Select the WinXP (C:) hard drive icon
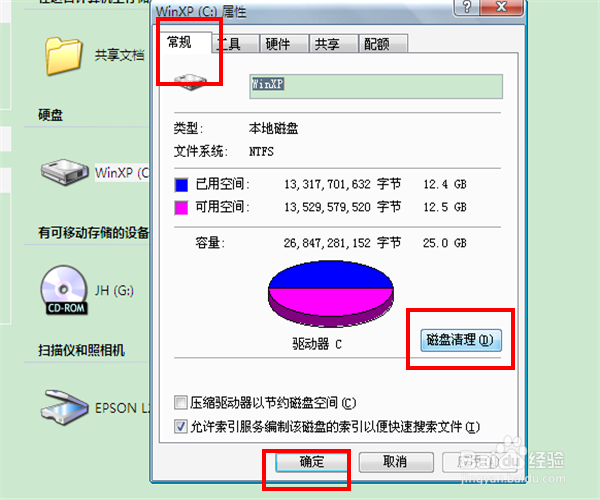Viewport: 600px width, 500px height. [x=64, y=172]
